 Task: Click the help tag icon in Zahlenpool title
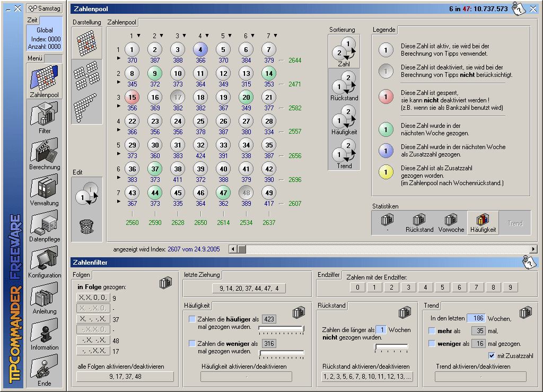pyautogui.click(x=519, y=8)
